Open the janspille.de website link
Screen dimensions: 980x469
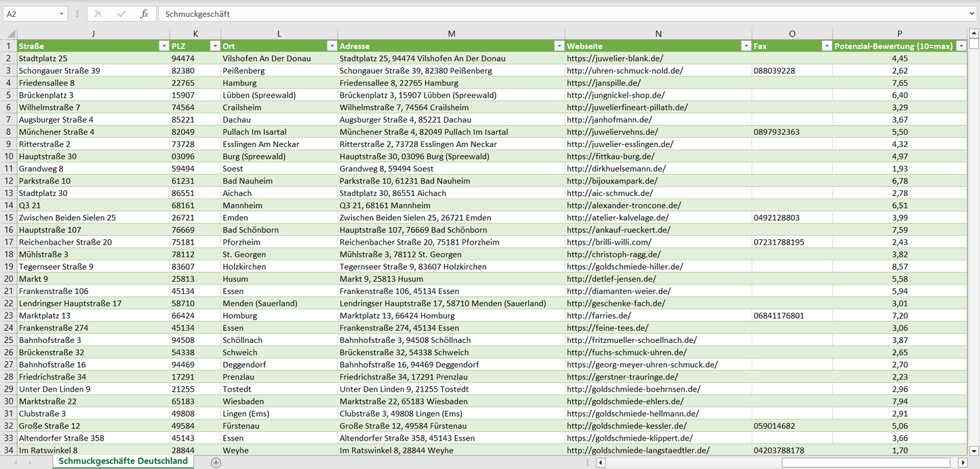coord(604,83)
